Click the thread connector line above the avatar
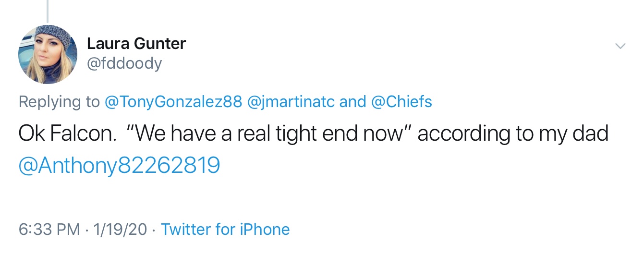The image size is (644, 255). coord(47,11)
